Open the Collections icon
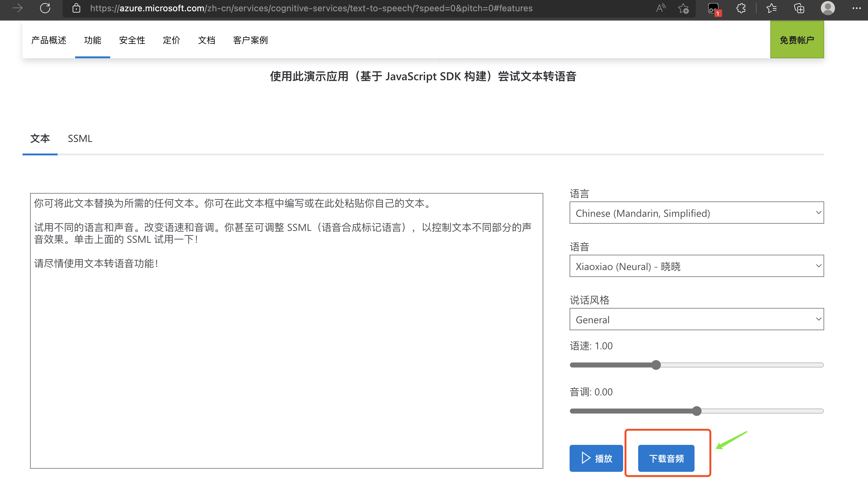 tap(799, 8)
